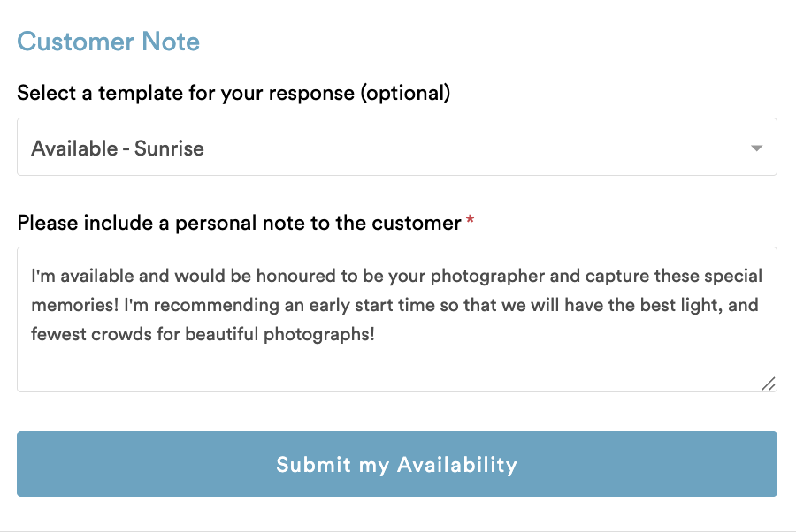Click the "Please include a personal note" label
Screen dimensions: 796x532
coord(239,224)
